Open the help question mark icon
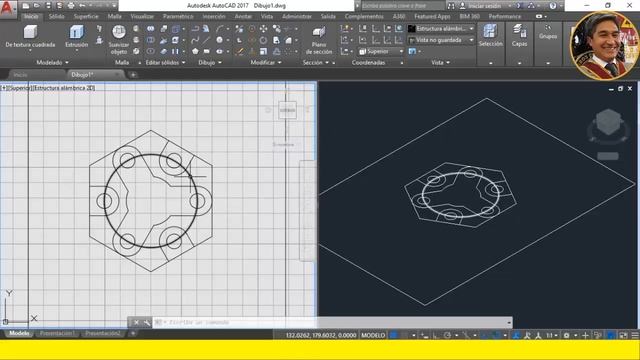Viewport: 640px width, 360px height. point(553,6)
